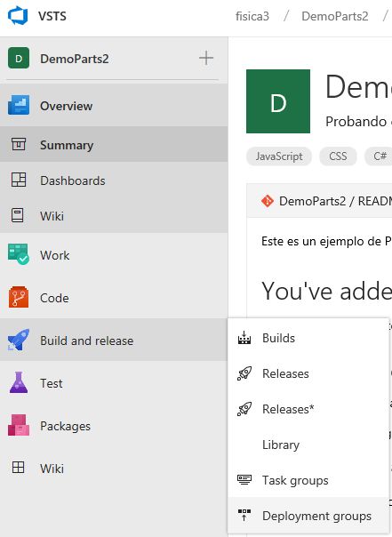This screenshot has height=537, width=392.
Task: Click the Summary icon
Action: tap(19, 144)
